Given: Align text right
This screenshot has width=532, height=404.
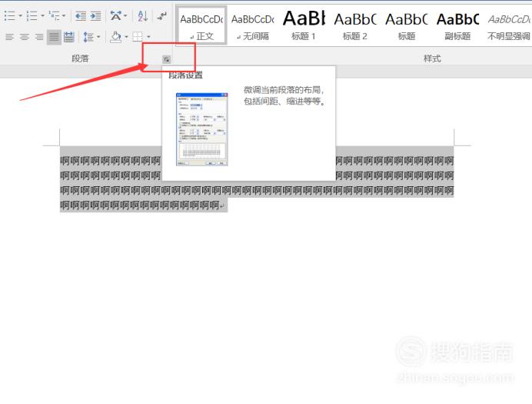Looking at the screenshot, I should (x=39, y=37).
